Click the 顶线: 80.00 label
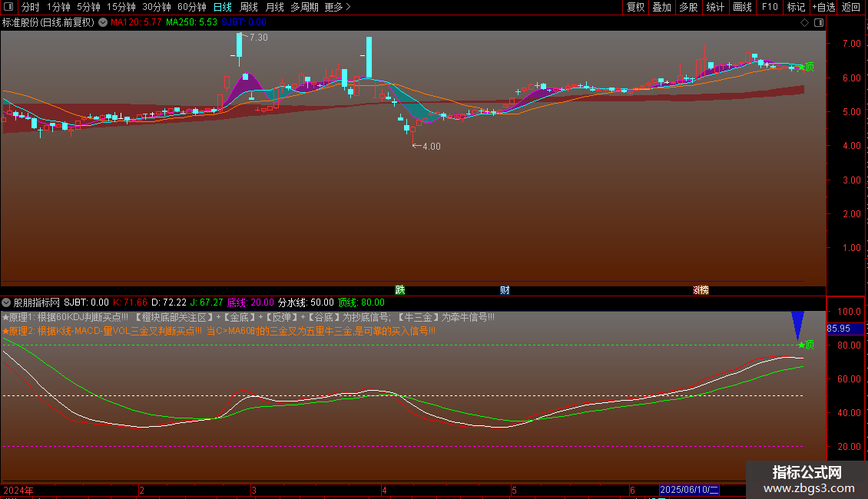The width and height of the screenshot is (868, 499). tap(361, 302)
